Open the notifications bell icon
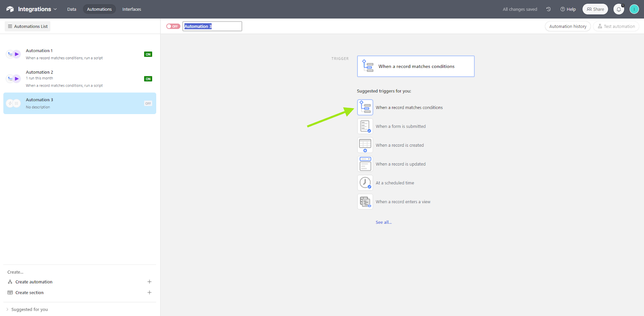 (619, 9)
